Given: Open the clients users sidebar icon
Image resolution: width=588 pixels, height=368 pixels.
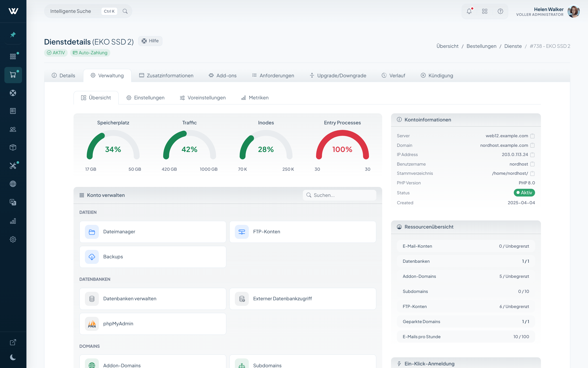Looking at the screenshot, I should coord(13,129).
